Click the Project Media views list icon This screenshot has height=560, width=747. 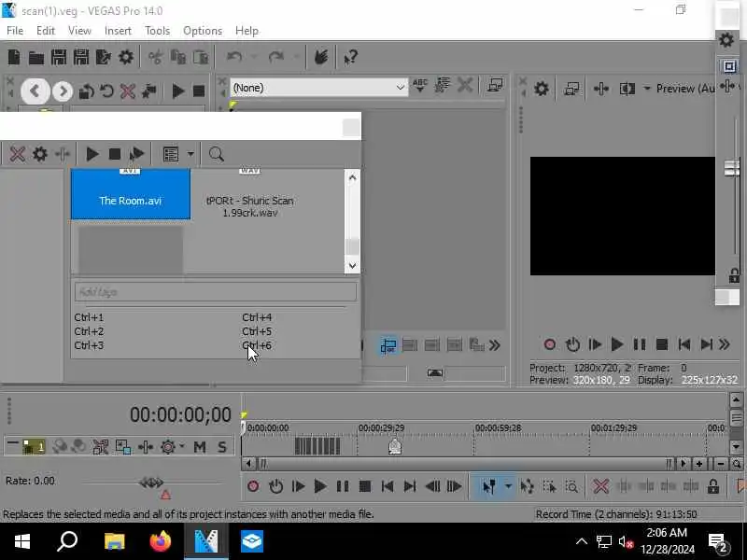(x=171, y=154)
